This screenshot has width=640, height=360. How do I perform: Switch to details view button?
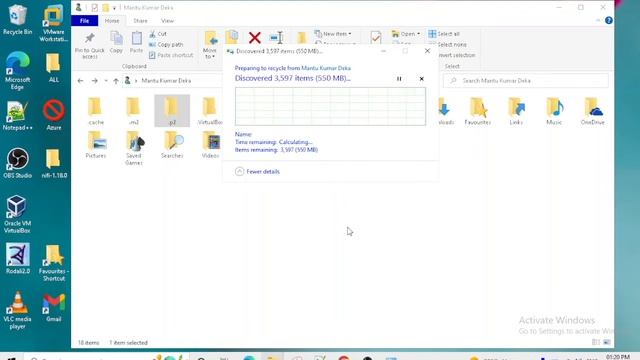[596, 342]
